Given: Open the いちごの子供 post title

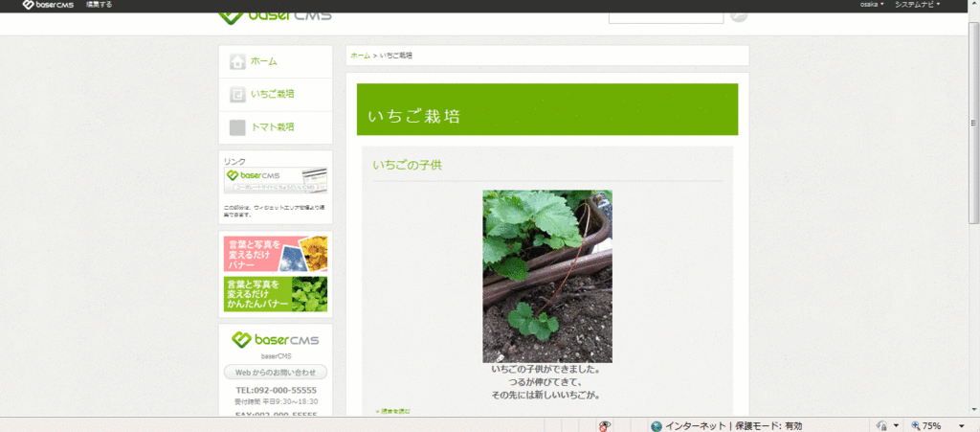Looking at the screenshot, I should (x=408, y=165).
